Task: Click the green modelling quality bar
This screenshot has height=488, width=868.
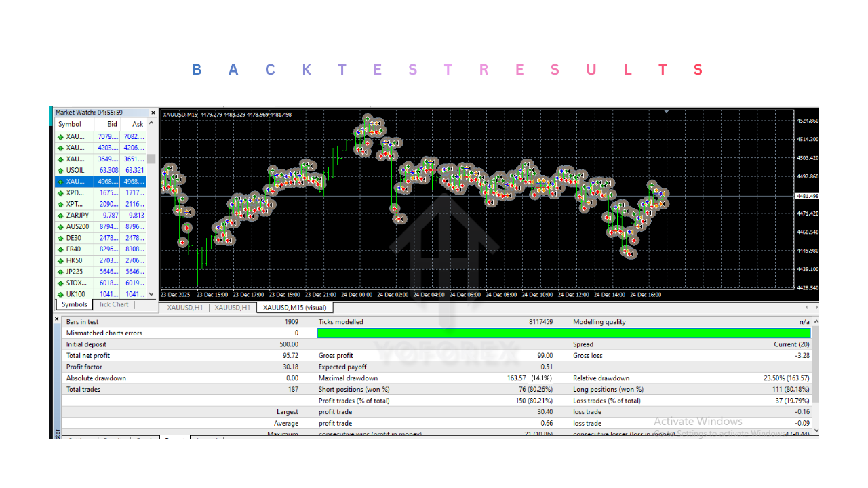Action: coord(564,333)
